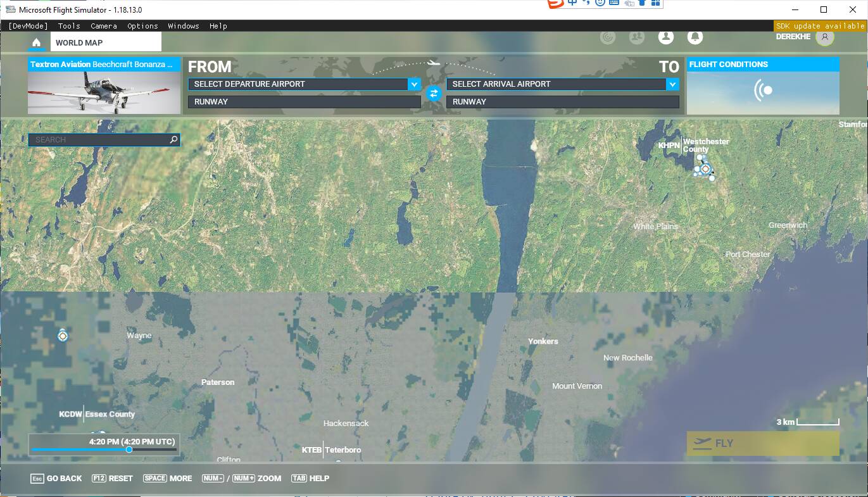The height and width of the screenshot is (497, 868).
Task: Click GO BACK at the bottom
Action: coord(56,479)
